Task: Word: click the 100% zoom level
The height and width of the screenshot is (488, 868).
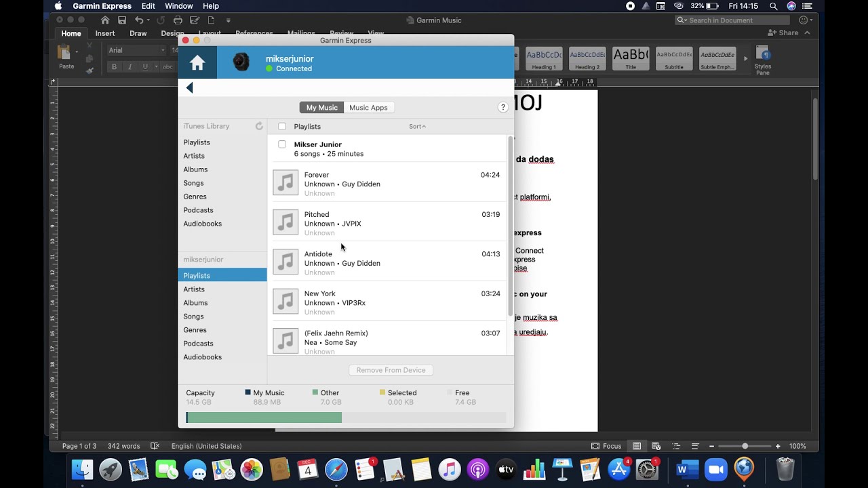Action: (x=797, y=446)
